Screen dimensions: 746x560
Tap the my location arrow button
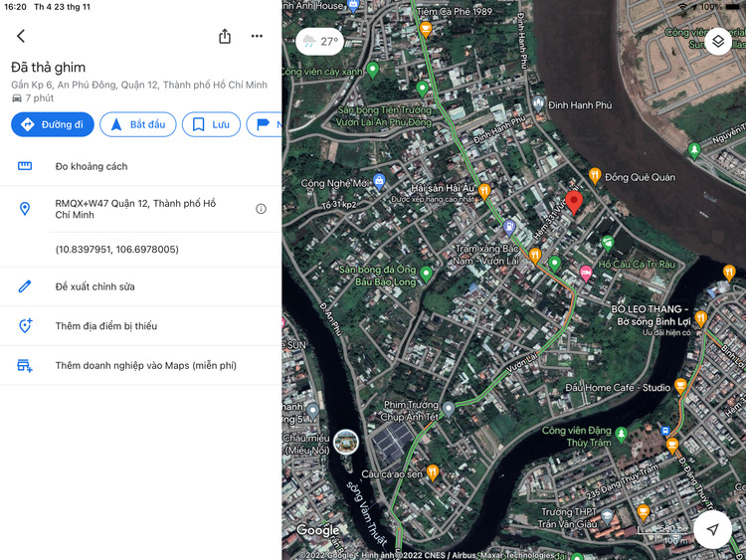point(712,529)
